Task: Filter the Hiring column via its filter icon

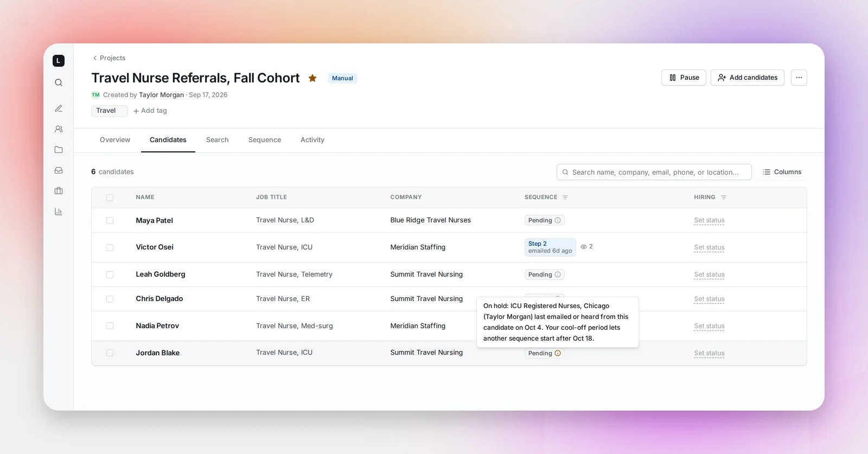Action: click(724, 197)
